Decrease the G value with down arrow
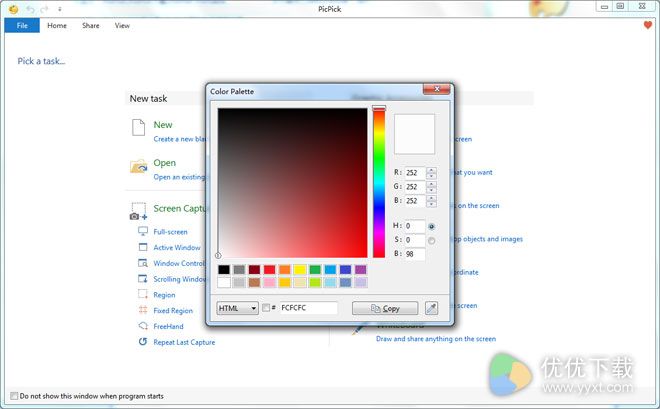The image size is (660, 409). 431,190
